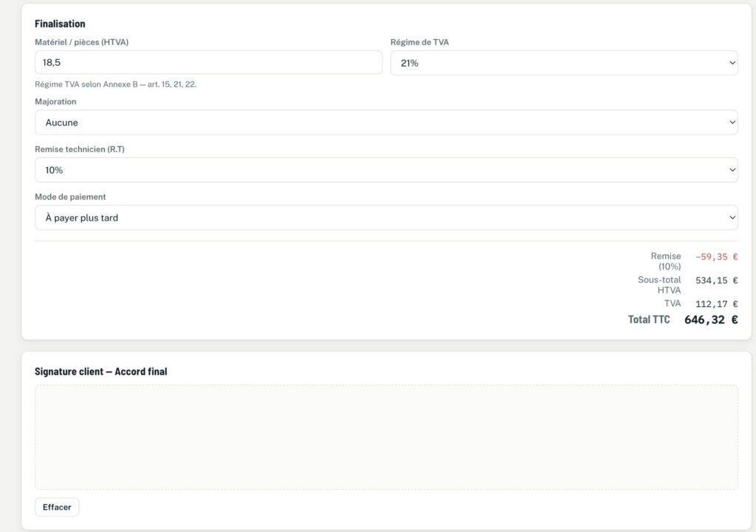Screen dimensions: 756x532
Task: Select the Remise value −59,35 €
Action: tap(716, 257)
